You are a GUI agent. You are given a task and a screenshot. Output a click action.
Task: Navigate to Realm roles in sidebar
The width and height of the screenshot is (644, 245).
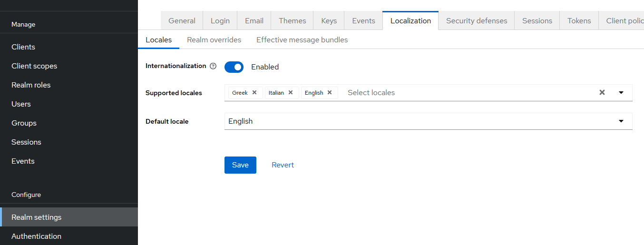(31, 85)
